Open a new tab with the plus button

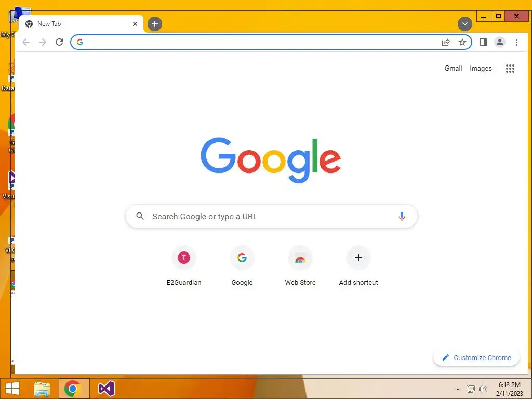point(155,24)
